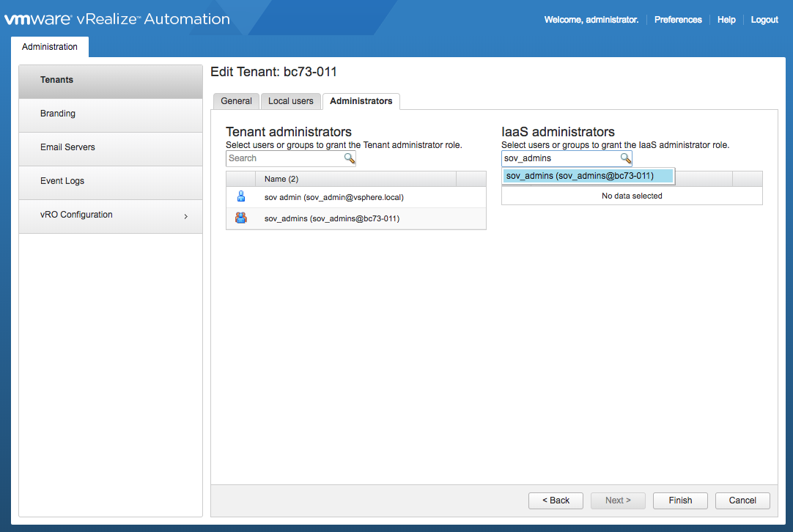The height and width of the screenshot is (532, 793).
Task: Open Event Logs in the sidebar
Action: click(111, 182)
